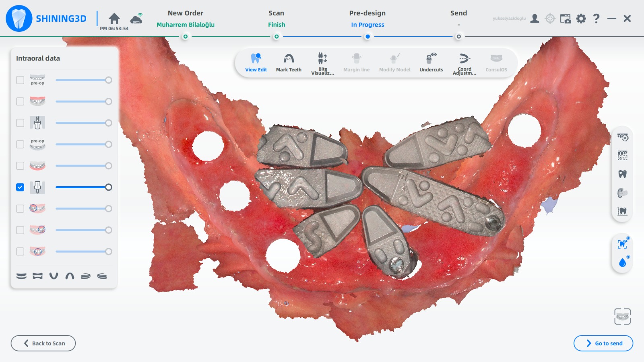The width and height of the screenshot is (644, 362).
Task: Click the Go to send button
Action: 603,343
